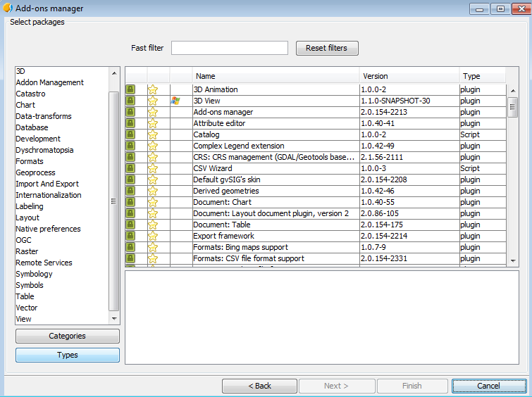Select the Raster category in the list
532x397 pixels.
(27, 251)
